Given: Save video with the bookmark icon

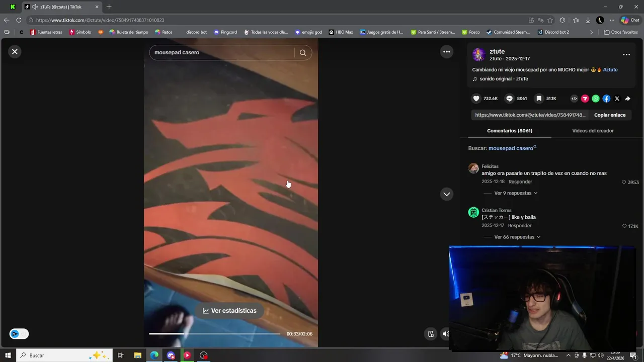Looking at the screenshot, I should (539, 99).
